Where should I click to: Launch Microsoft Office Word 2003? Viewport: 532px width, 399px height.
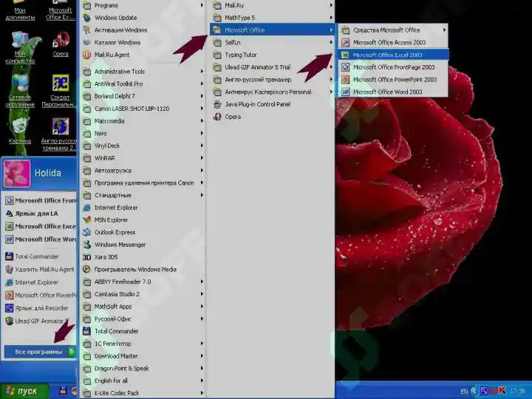pyautogui.click(x=393, y=92)
